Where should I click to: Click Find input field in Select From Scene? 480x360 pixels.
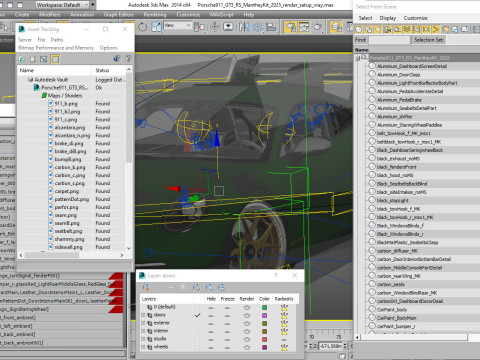389,40
